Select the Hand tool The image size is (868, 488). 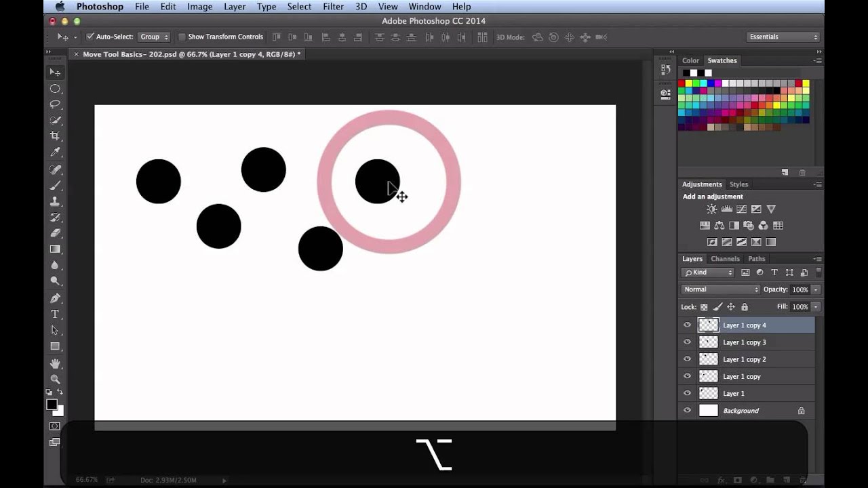click(x=55, y=363)
